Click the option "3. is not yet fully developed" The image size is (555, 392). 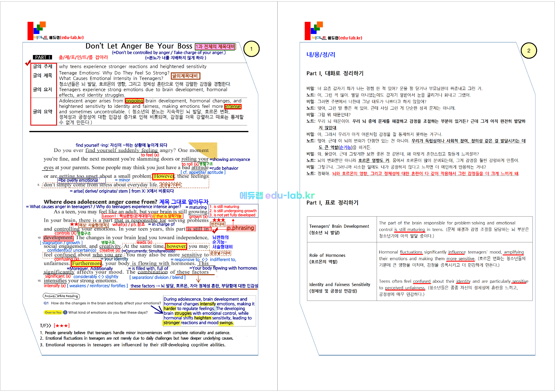(233, 215)
